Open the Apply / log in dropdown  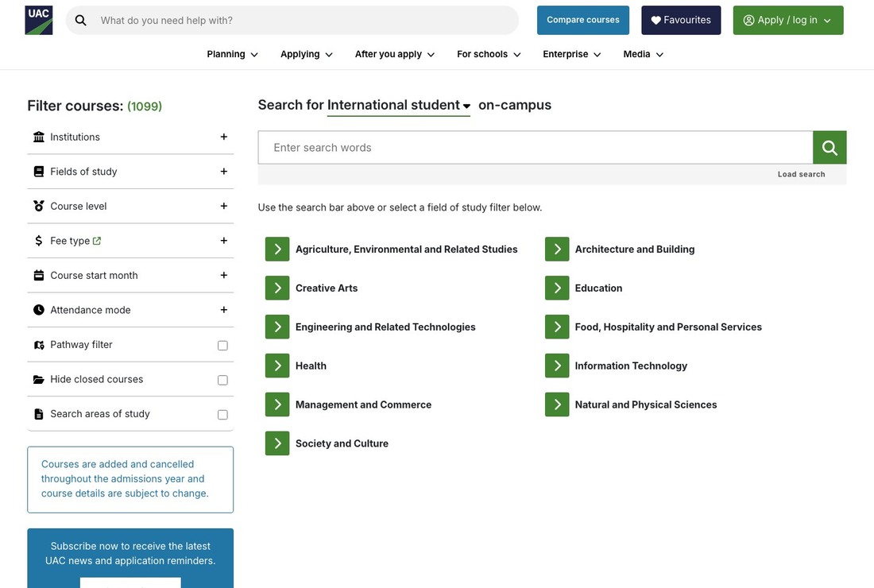point(788,20)
